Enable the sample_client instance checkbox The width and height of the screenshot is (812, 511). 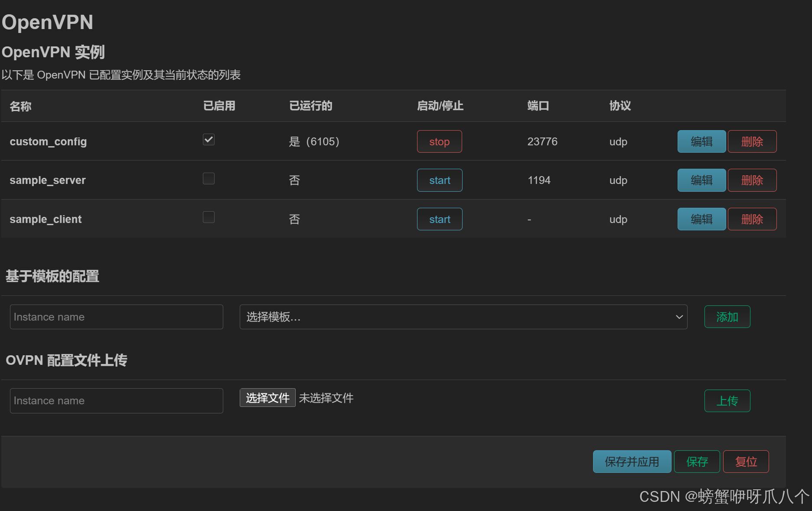pyautogui.click(x=209, y=217)
